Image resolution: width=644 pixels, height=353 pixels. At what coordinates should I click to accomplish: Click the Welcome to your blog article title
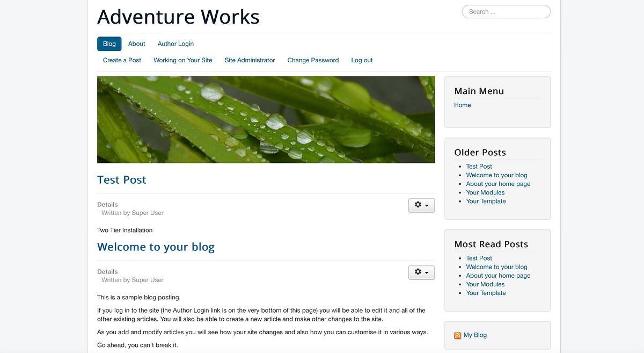click(156, 247)
